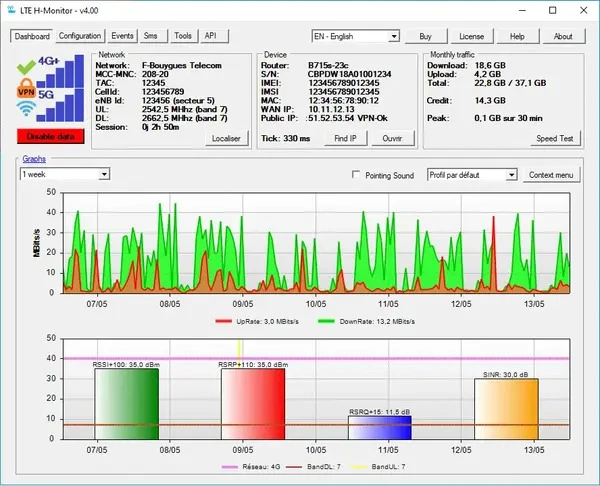
Task: Switch to the Configuration tab
Action: click(x=80, y=36)
